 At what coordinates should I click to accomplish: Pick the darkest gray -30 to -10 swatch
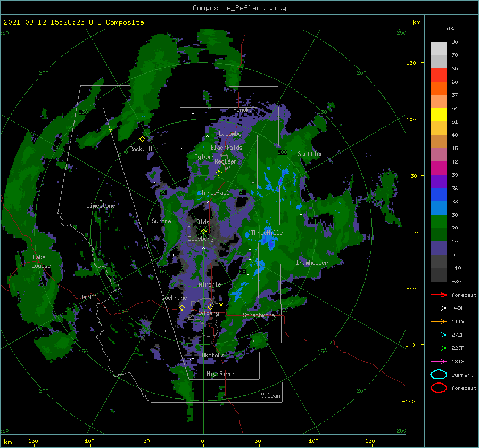click(439, 275)
